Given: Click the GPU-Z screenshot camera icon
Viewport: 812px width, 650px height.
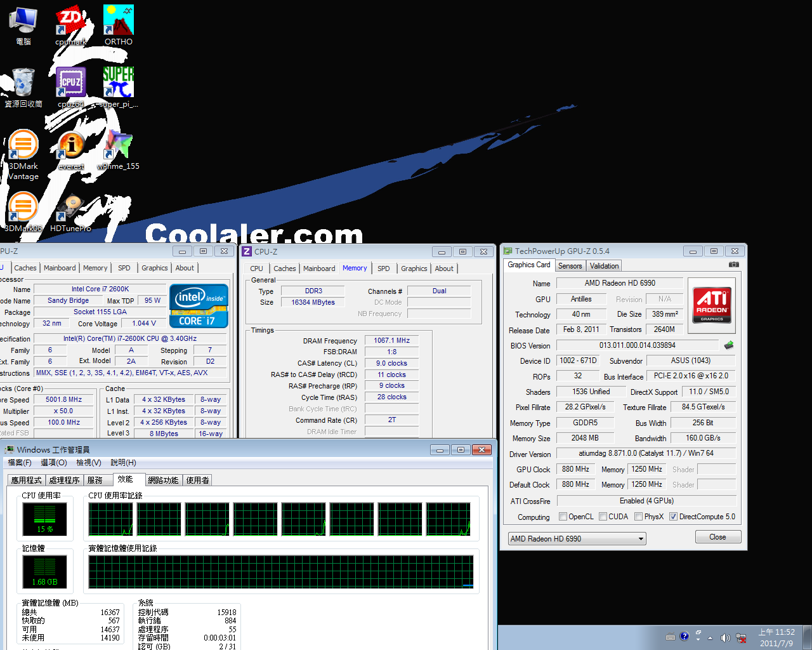Looking at the screenshot, I should tap(733, 265).
